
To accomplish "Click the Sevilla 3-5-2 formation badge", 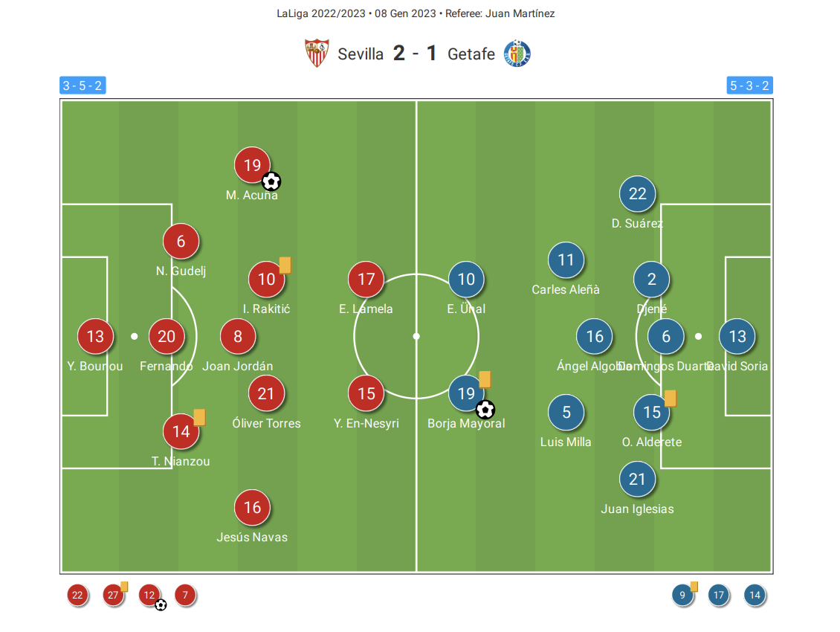I will point(83,86).
